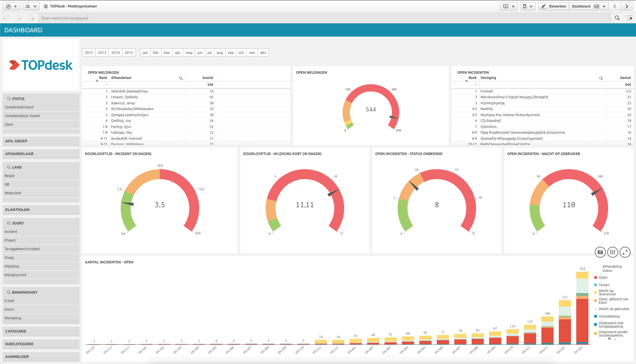The image size is (636, 364).
Task: Click the search icon in SOORT filter
Action: [9, 223]
